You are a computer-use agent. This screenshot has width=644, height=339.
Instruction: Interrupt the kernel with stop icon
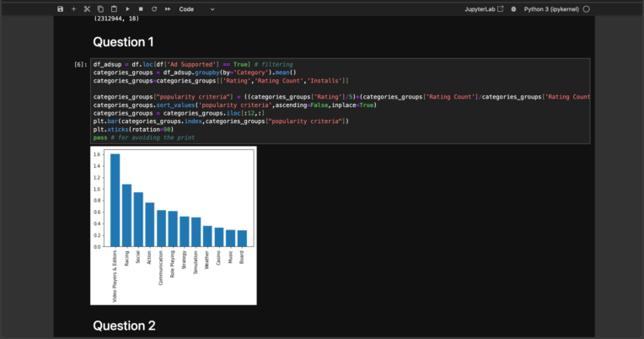click(140, 8)
